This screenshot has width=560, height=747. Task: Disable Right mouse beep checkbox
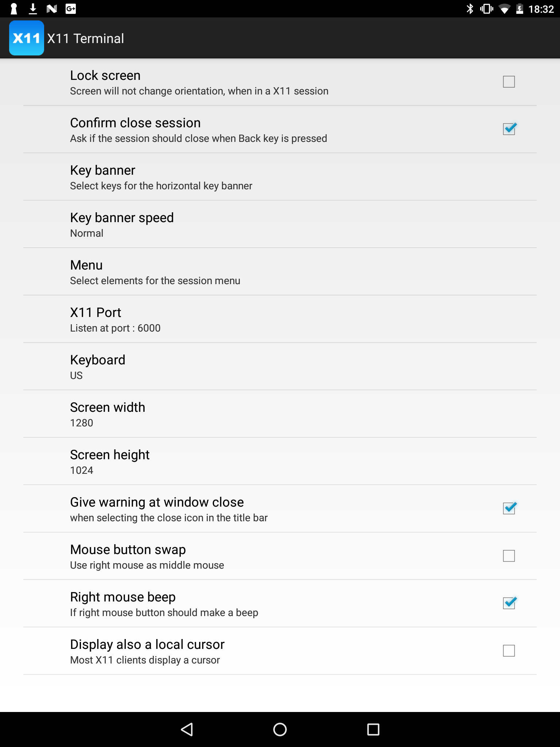(509, 603)
